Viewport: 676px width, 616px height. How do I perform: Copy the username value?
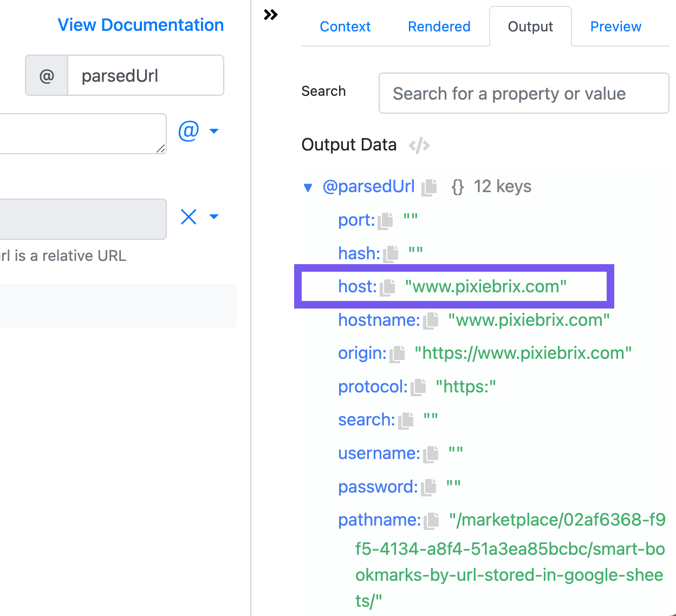(431, 454)
